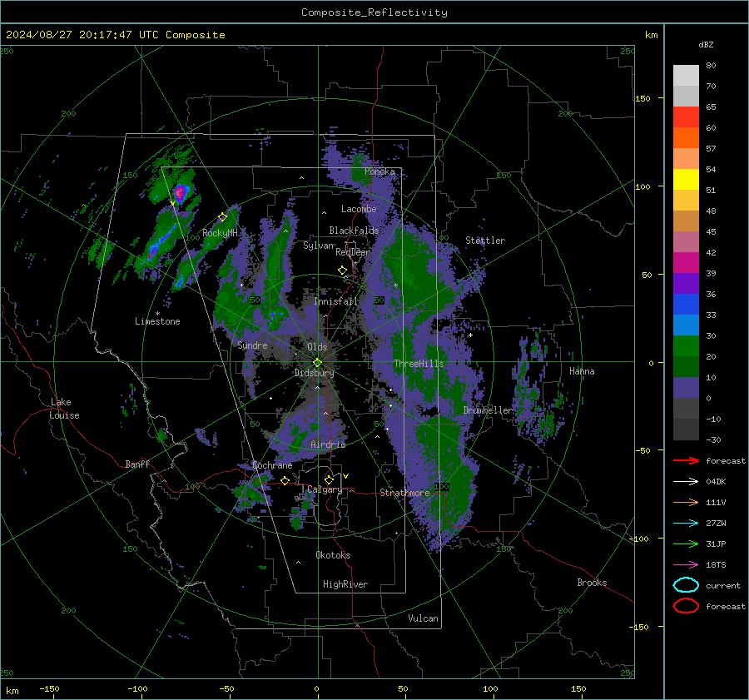
Task: Click the red forecast arrow in legend
Action: (x=686, y=460)
